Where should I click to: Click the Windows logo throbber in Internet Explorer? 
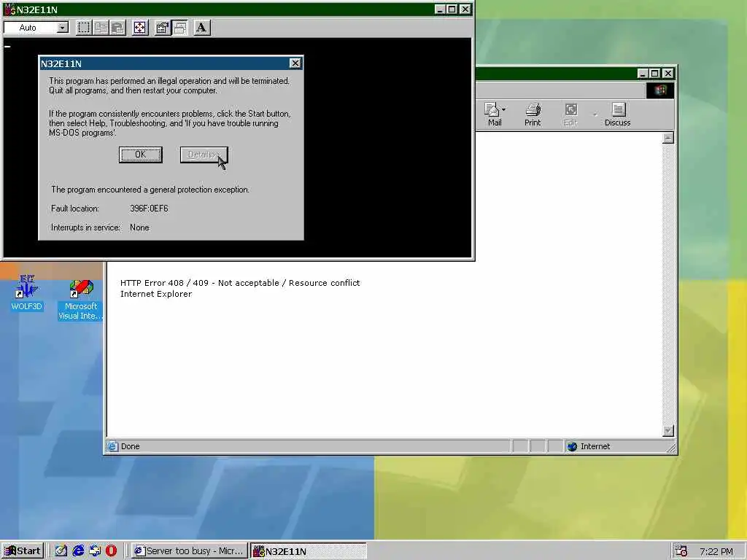[x=660, y=90]
